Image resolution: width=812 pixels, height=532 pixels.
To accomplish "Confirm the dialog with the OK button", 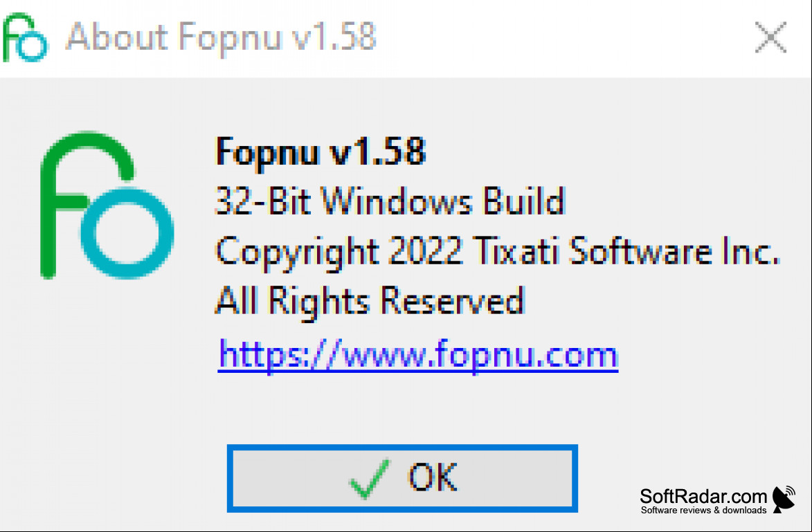I will [402, 478].
